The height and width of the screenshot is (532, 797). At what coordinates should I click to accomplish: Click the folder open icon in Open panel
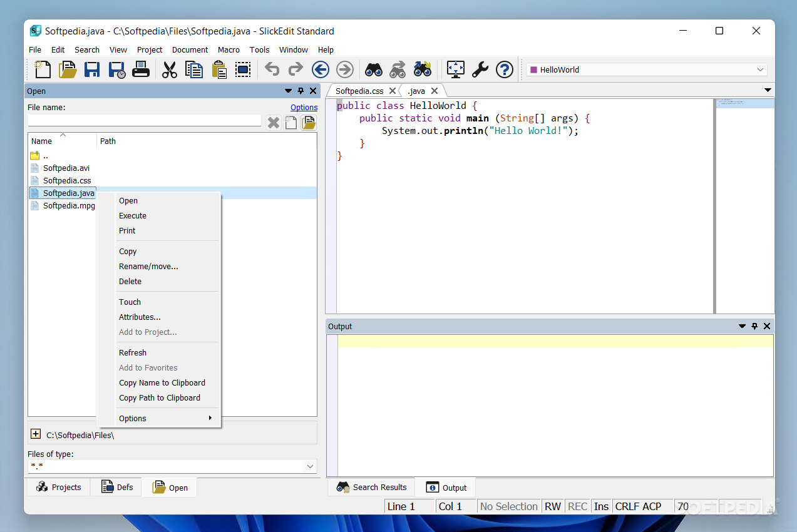(x=309, y=123)
